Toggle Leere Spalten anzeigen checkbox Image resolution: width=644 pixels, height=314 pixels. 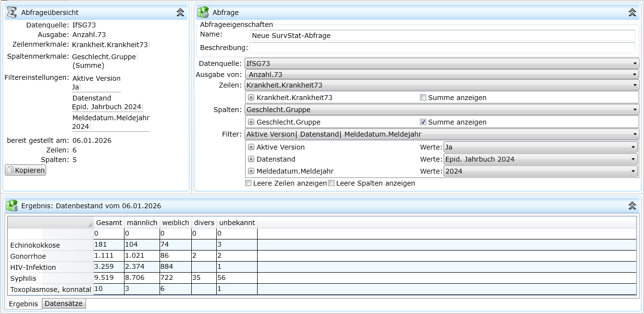[x=331, y=183]
